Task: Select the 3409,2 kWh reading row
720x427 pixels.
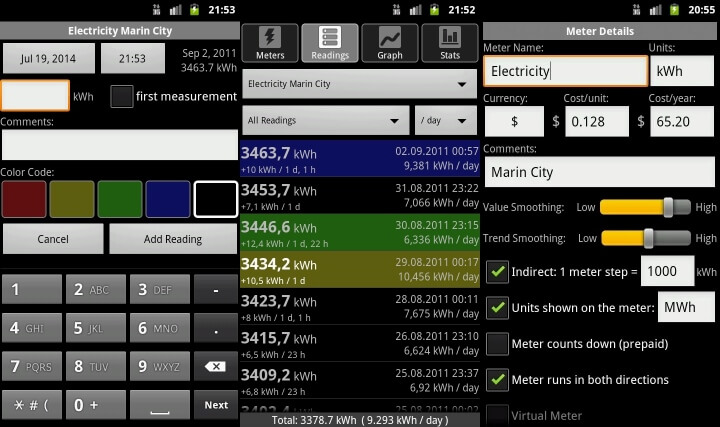Action: [x=360, y=381]
